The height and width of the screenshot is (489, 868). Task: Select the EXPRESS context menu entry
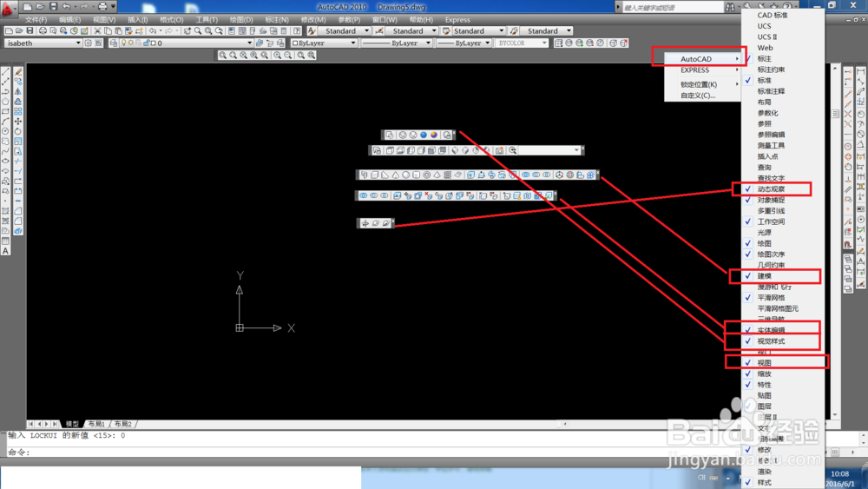tap(702, 70)
